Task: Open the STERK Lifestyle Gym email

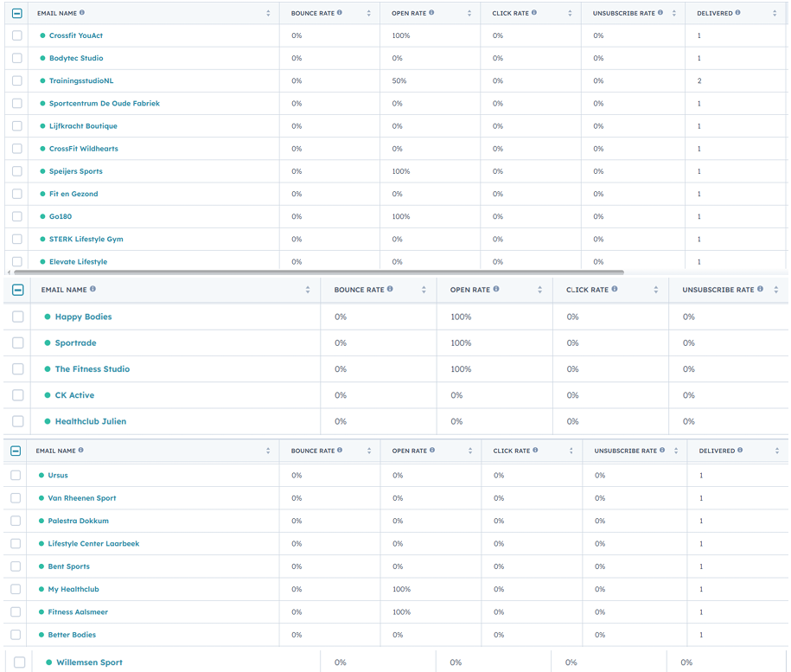Action: (x=86, y=239)
